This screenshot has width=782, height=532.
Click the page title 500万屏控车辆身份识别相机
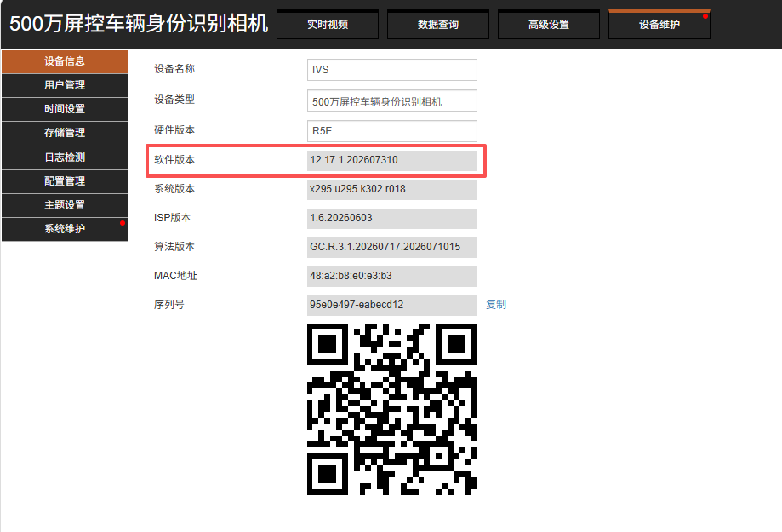point(139,24)
